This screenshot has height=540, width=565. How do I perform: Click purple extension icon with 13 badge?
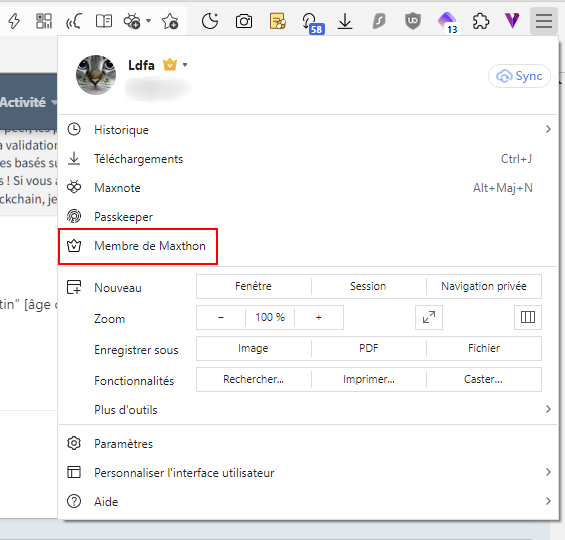click(x=448, y=22)
